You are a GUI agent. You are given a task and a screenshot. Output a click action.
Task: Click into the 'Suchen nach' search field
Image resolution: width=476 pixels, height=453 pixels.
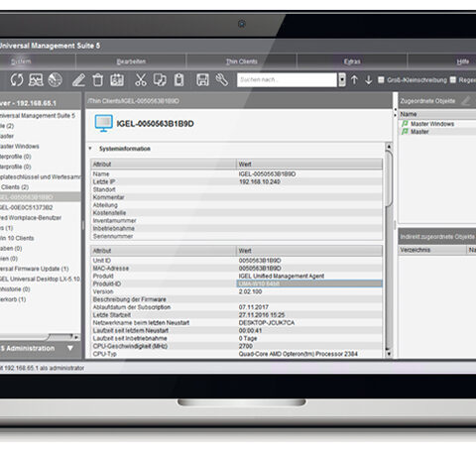coord(287,80)
